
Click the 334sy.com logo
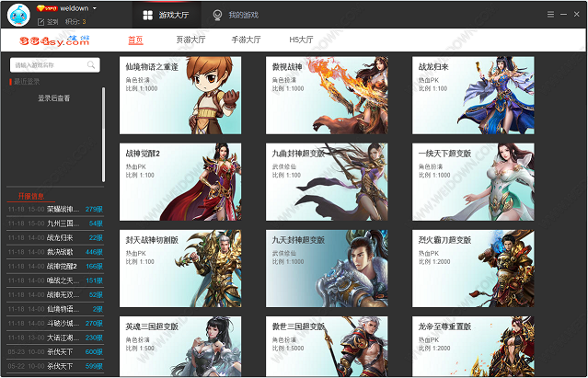[54, 40]
